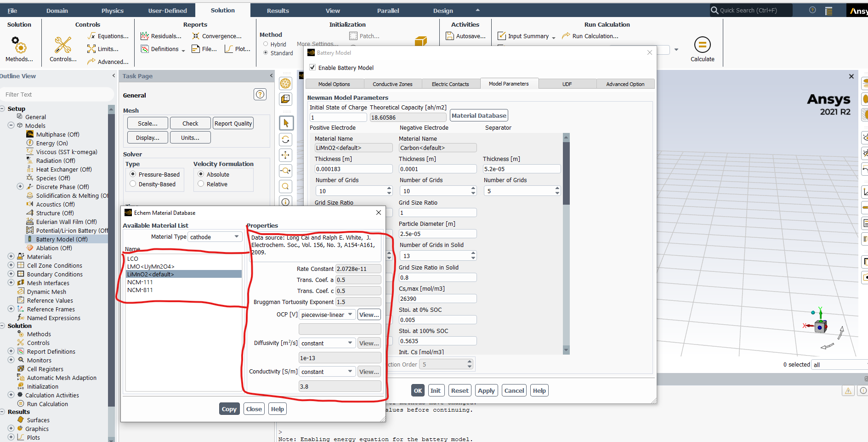Select Absolute velocity formulation

click(x=201, y=174)
